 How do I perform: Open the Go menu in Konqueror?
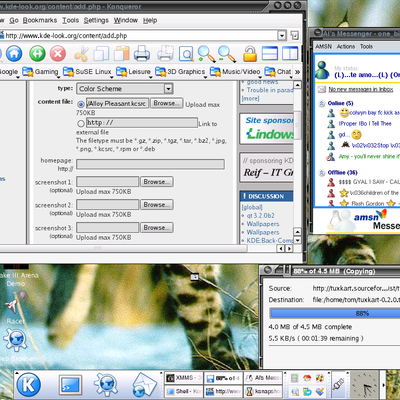[14, 20]
